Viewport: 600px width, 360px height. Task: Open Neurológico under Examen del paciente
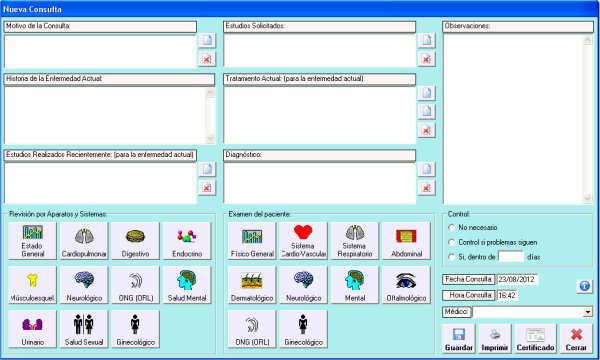click(x=303, y=285)
